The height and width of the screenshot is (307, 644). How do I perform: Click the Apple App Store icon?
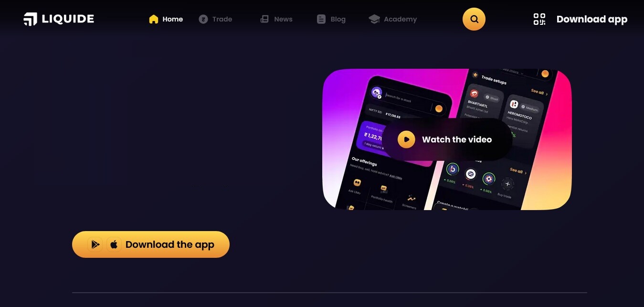[x=114, y=244]
